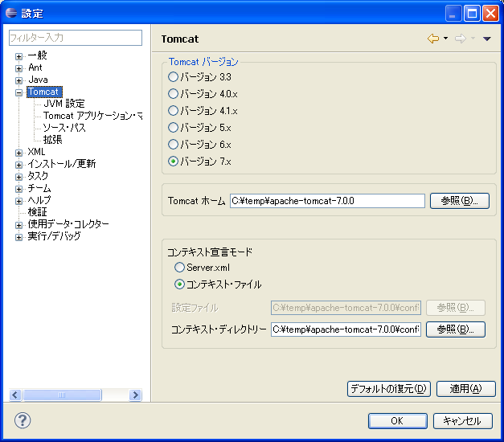Image resolution: width=504 pixels, height=442 pixels.
Task: Select 検証 tree item
Action: pyautogui.click(x=37, y=212)
